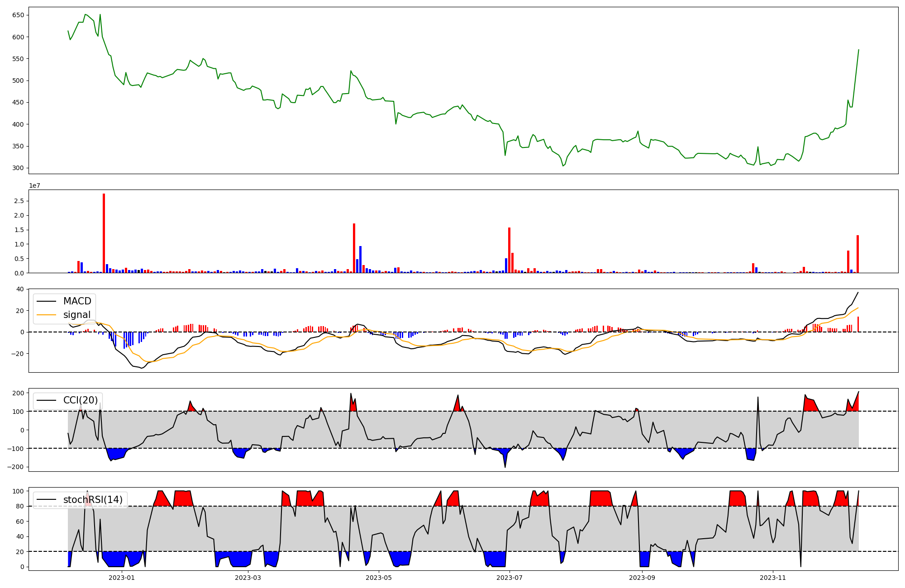Click the MACD legend entry
The width and height of the screenshot is (905, 588).
77,301
